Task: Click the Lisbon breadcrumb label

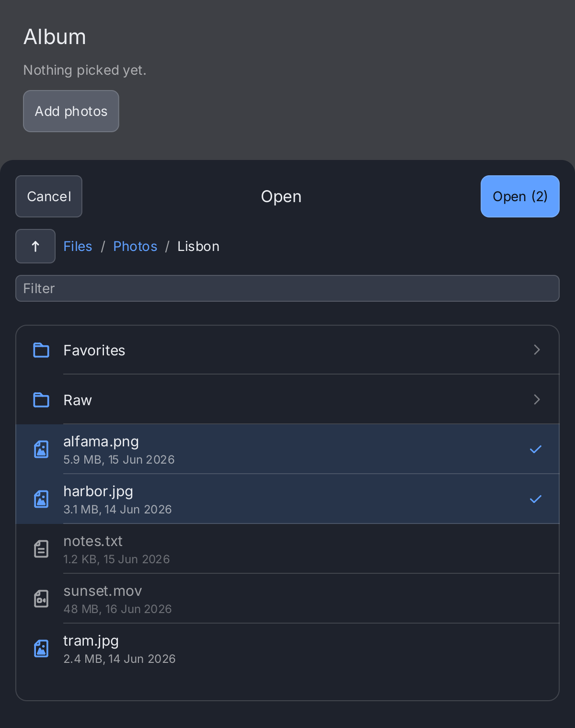Action: (x=198, y=246)
